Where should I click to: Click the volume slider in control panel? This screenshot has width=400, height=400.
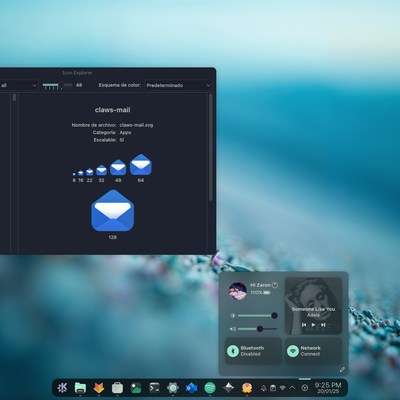pyautogui.click(x=257, y=329)
